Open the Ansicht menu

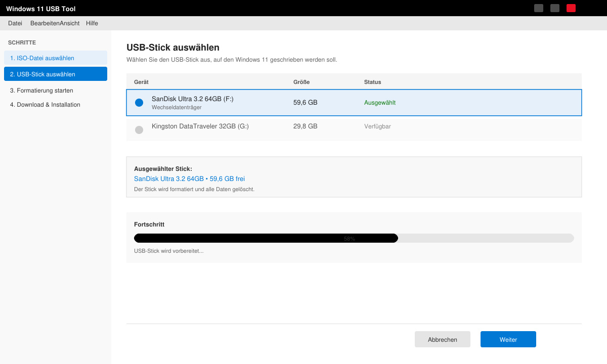tap(70, 23)
